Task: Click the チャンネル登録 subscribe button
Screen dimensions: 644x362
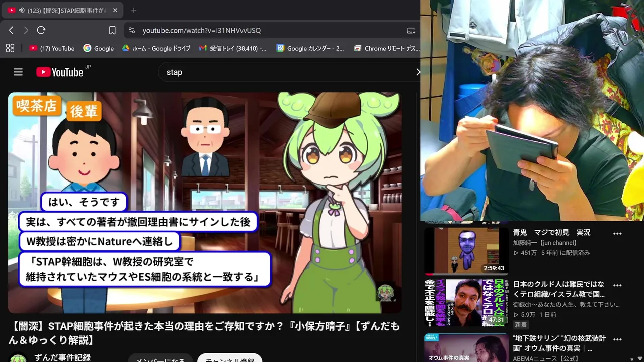Action: (x=230, y=358)
